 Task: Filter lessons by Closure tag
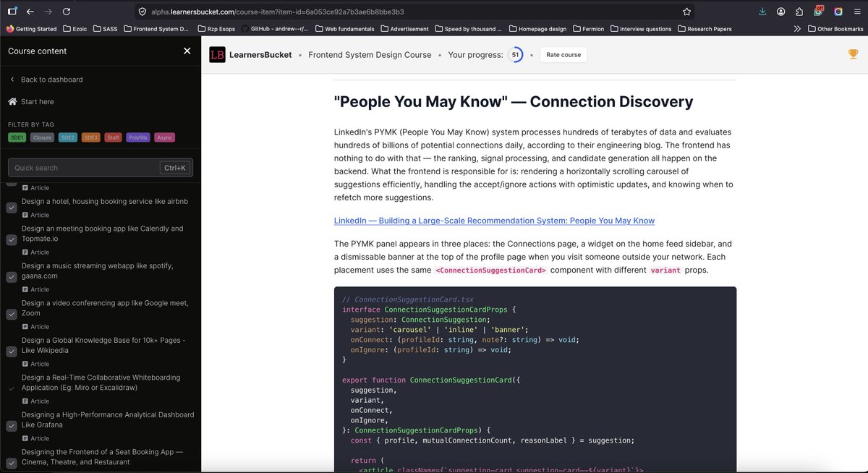[42, 137]
